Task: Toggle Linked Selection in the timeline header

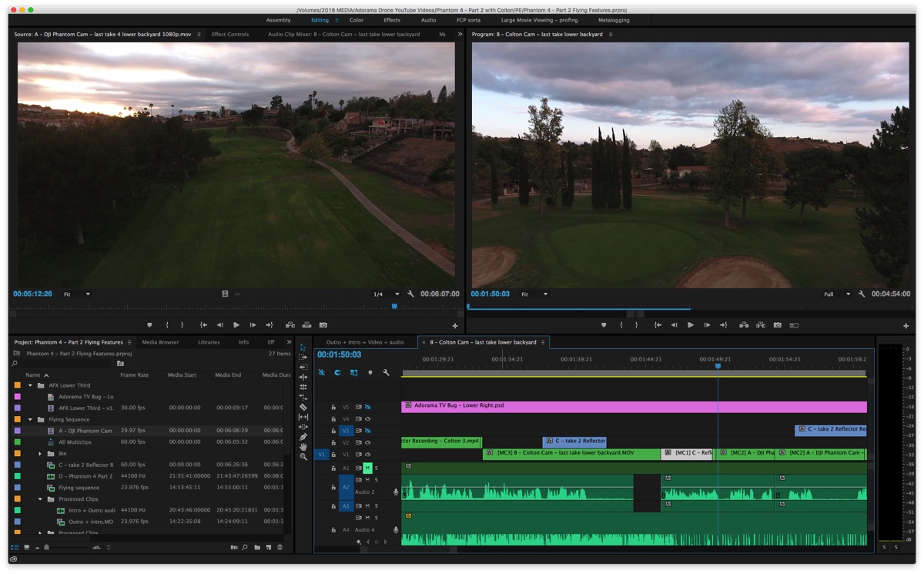Action: click(353, 373)
